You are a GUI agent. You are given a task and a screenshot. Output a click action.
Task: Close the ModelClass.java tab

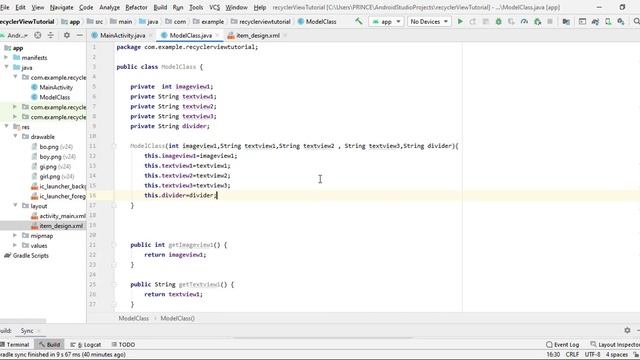point(217,36)
